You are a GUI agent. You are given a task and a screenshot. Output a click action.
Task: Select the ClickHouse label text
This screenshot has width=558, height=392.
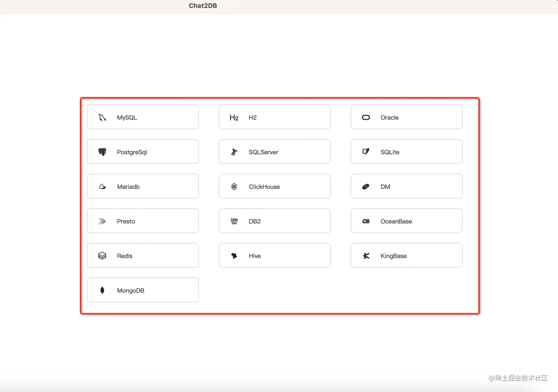click(x=264, y=187)
